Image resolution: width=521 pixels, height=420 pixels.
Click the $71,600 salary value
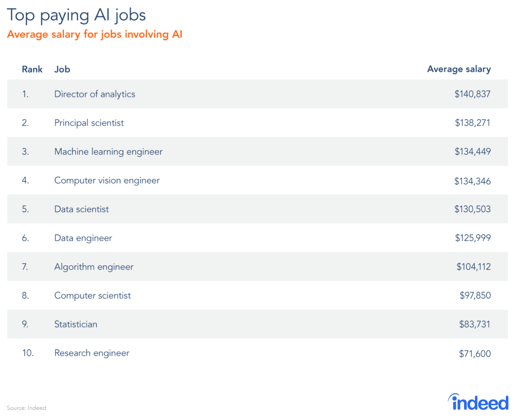475,354
